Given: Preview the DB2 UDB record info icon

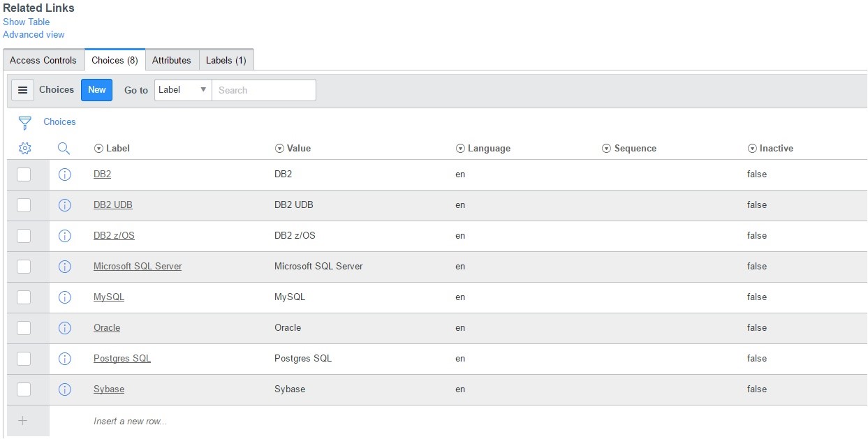Looking at the screenshot, I should (65, 205).
